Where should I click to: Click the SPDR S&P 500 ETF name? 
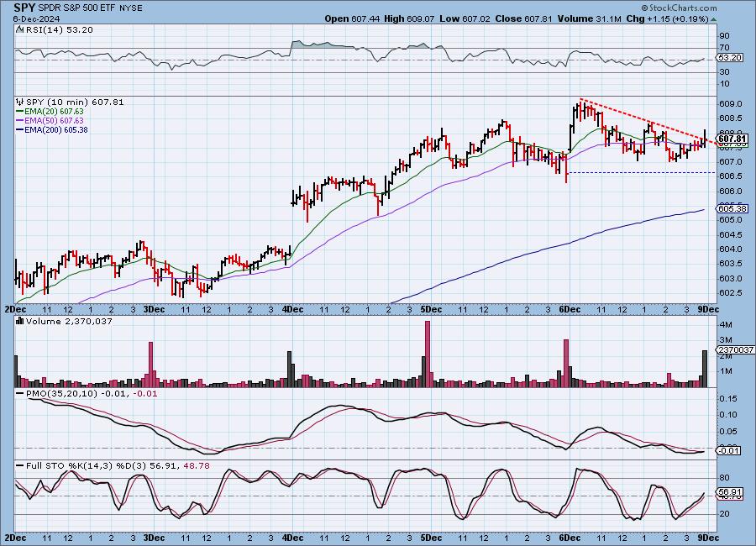[x=77, y=8]
